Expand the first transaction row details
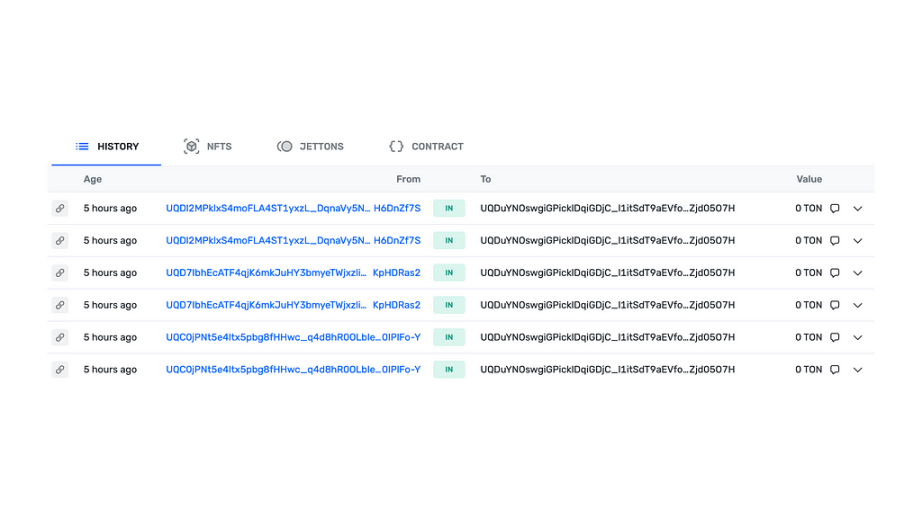 point(858,209)
